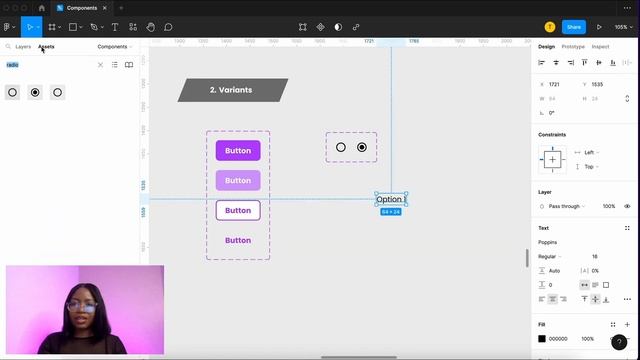Set text vertical align bottom
Viewport: 640px width, 360px height.
click(x=606, y=299)
